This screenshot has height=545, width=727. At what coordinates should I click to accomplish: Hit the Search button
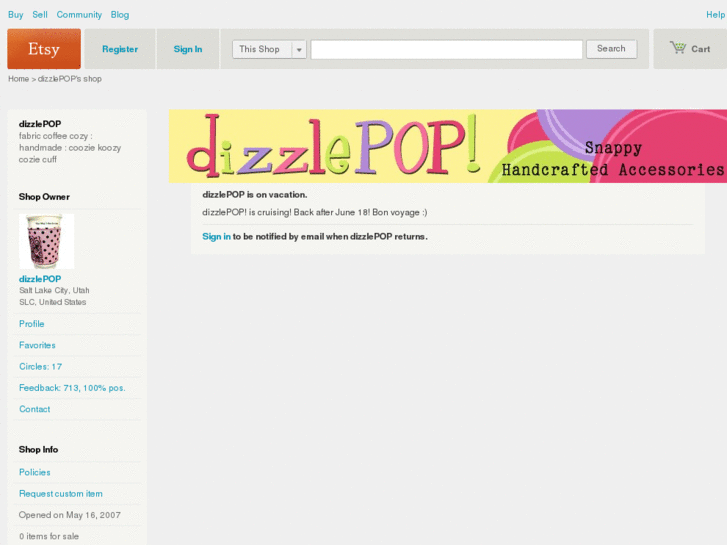611,49
